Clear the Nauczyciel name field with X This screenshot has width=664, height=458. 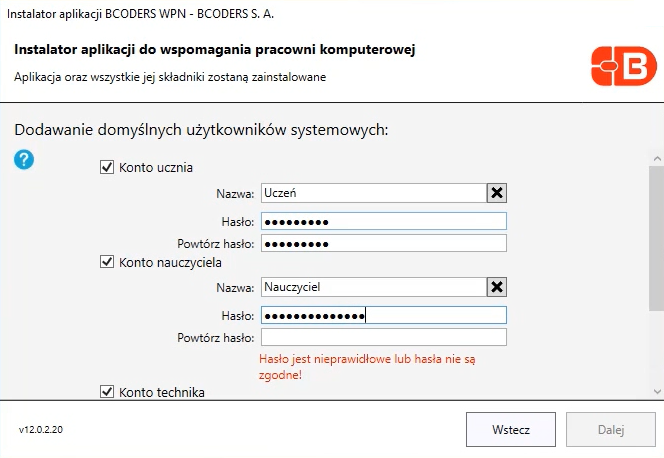point(497,287)
